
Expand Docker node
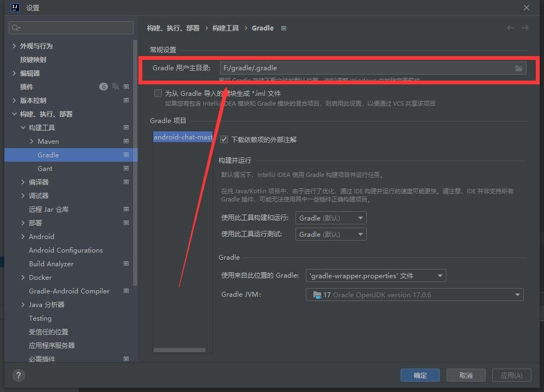23,278
